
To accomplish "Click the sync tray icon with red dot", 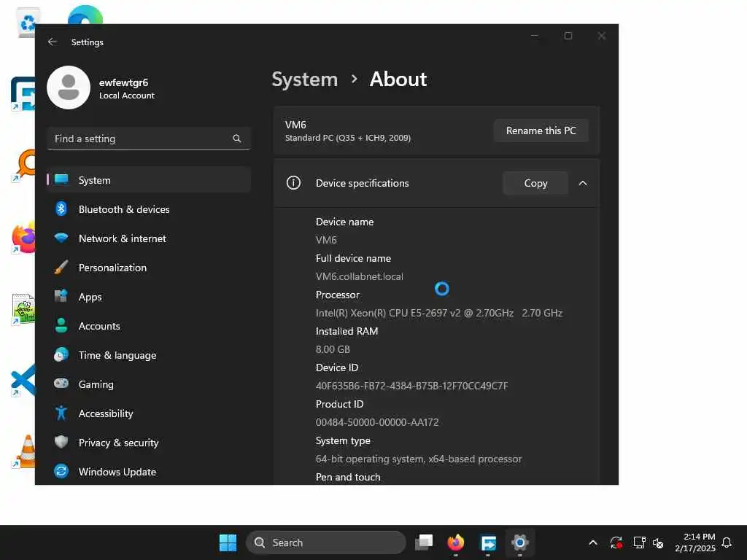I will coord(616,542).
